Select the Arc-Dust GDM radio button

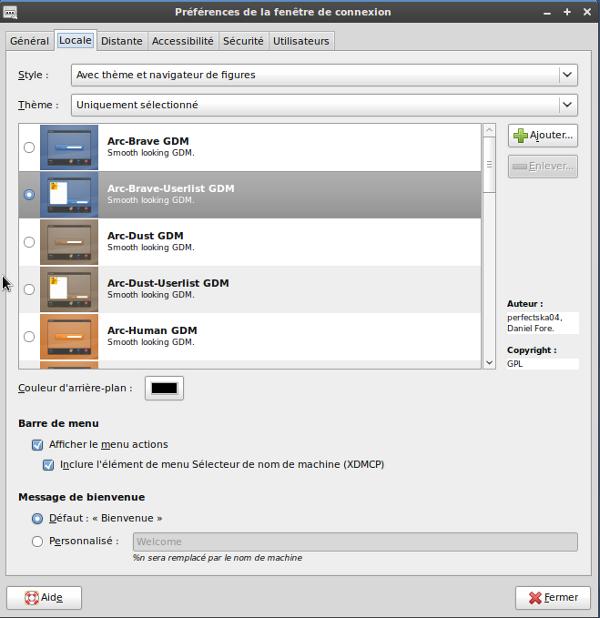(29, 242)
